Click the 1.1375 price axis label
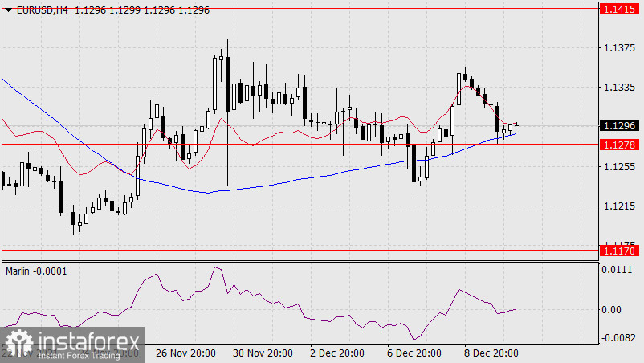644x363 pixels. coord(618,48)
